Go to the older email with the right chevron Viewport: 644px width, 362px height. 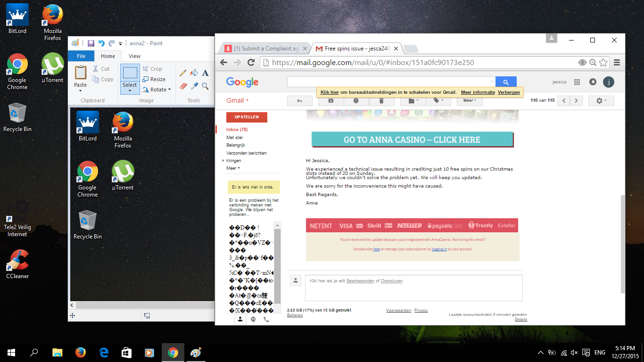(576, 100)
